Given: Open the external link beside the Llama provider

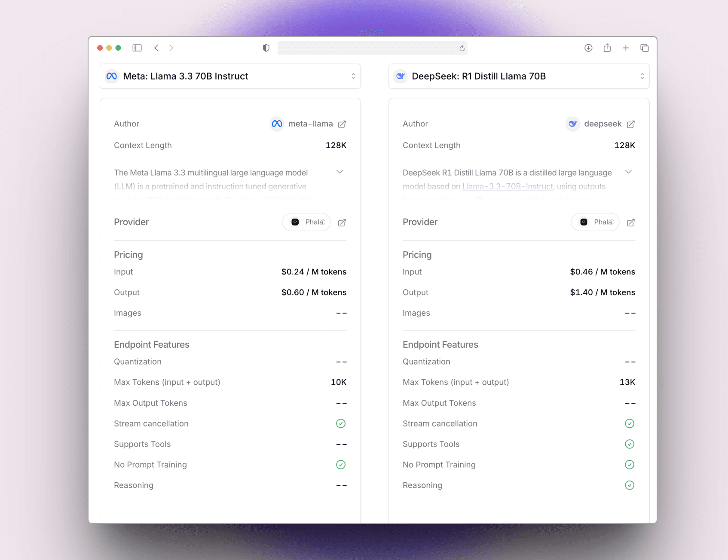Looking at the screenshot, I should click(x=342, y=222).
